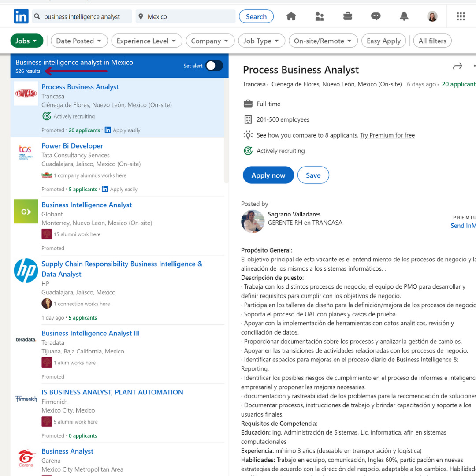Click the Full-time briefcase icon
Viewport: 476px width, 476px height.
click(x=248, y=104)
